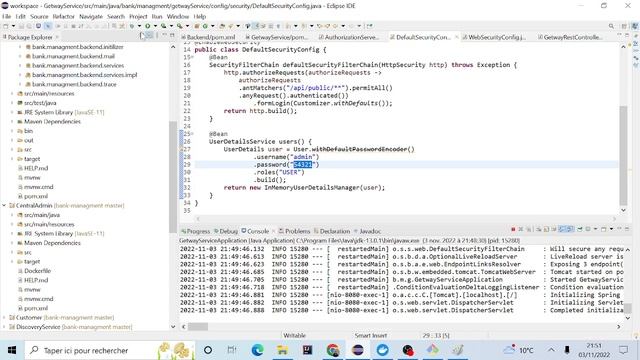Screen dimensions: 640x360
Task: Click the Run External Tools icon
Action: point(179,26)
